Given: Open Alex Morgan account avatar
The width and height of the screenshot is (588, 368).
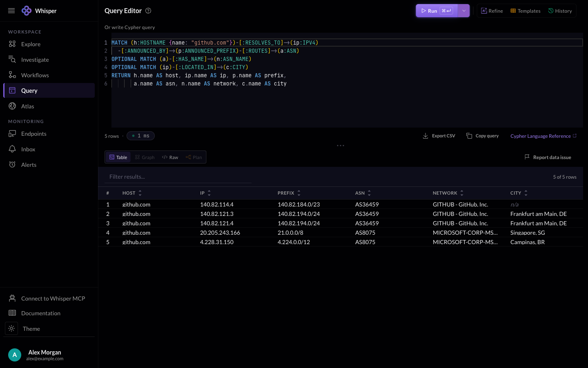Looking at the screenshot, I should pos(15,355).
